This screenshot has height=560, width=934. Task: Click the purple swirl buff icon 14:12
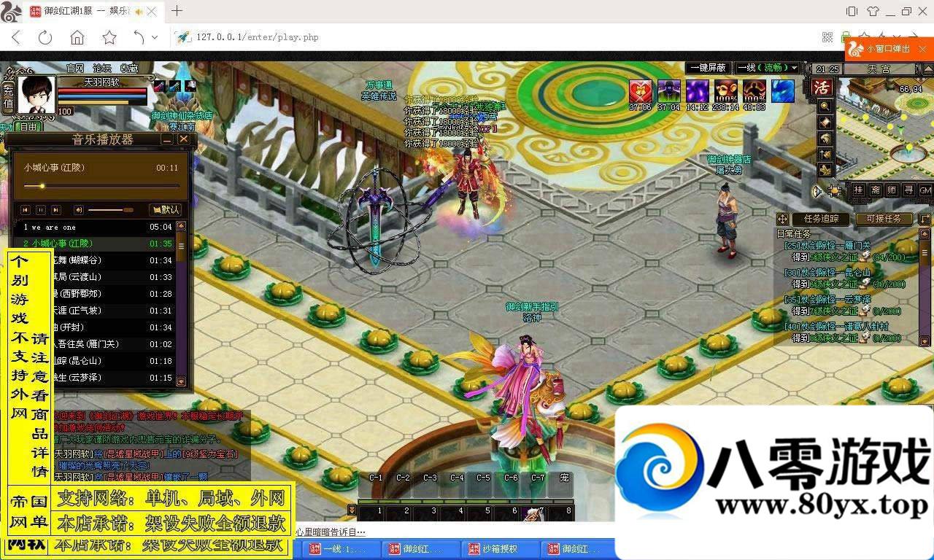697,91
